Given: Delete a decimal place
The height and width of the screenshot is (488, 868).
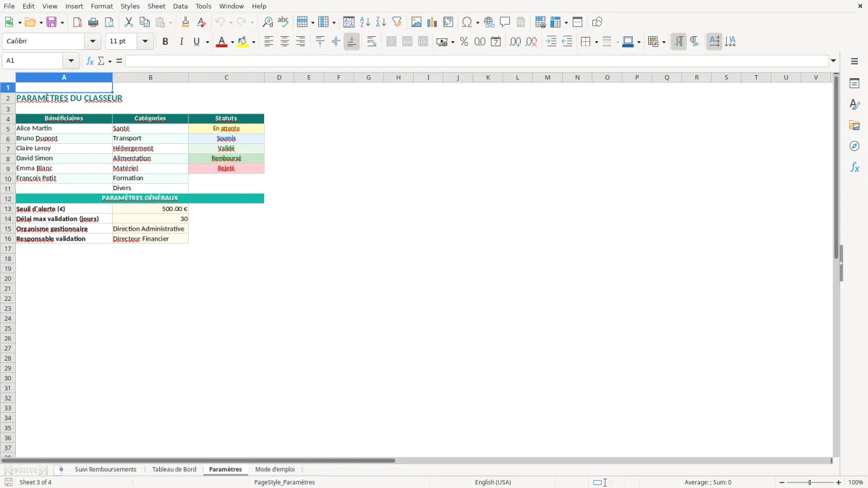Looking at the screenshot, I should click(x=531, y=42).
